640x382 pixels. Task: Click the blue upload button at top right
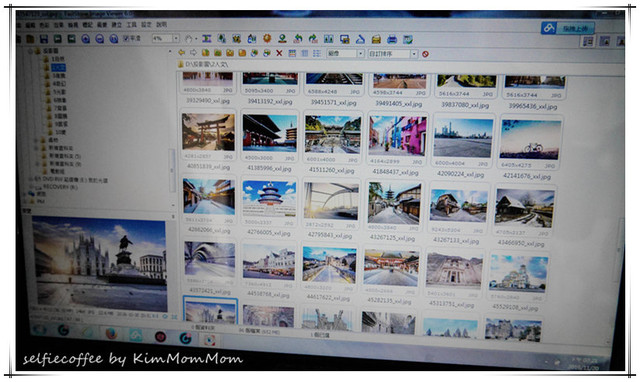tap(568, 28)
